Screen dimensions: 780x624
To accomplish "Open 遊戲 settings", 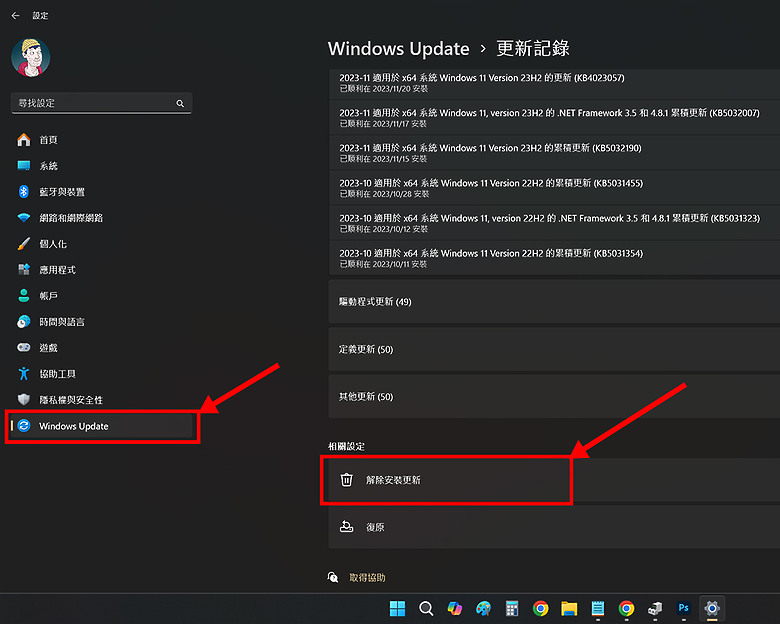I will pyautogui.click(x=101, y=348).
